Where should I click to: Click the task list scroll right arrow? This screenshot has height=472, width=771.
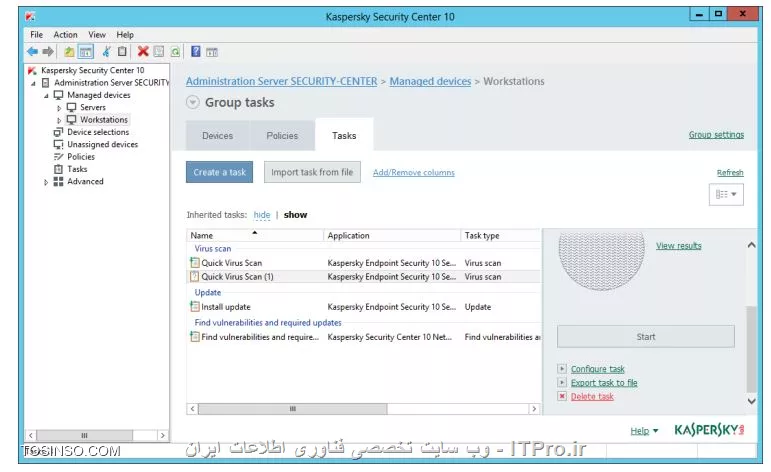534,409
